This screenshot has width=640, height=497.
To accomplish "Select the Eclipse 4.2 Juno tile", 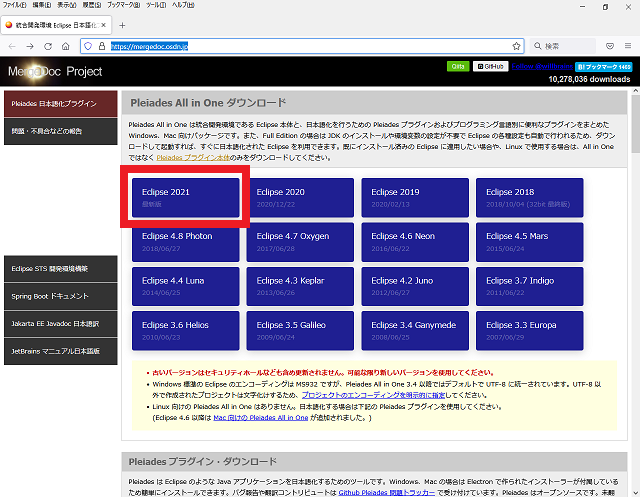I will click(x=415, y=286).
